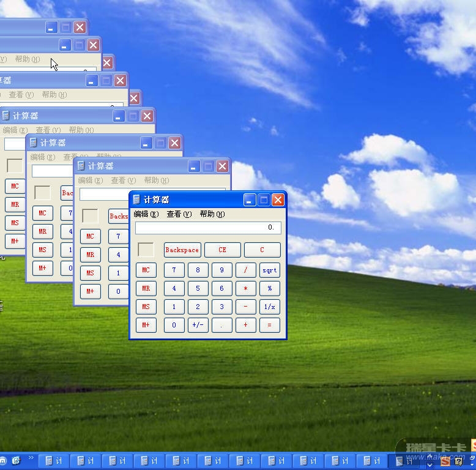
Task: Click the active pressed calculator taskbar button
Action: (404, 461)
